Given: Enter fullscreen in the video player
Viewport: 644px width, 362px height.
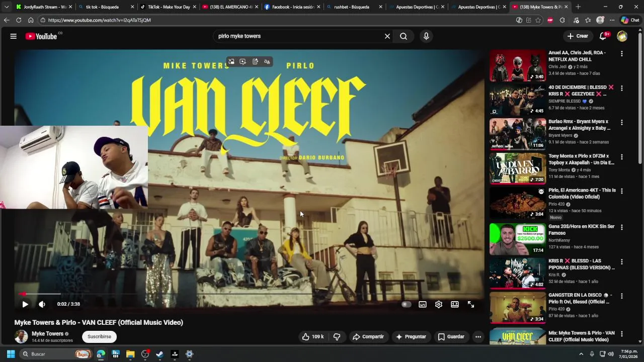Looking at the screenshot, I should tap(471, 304).
